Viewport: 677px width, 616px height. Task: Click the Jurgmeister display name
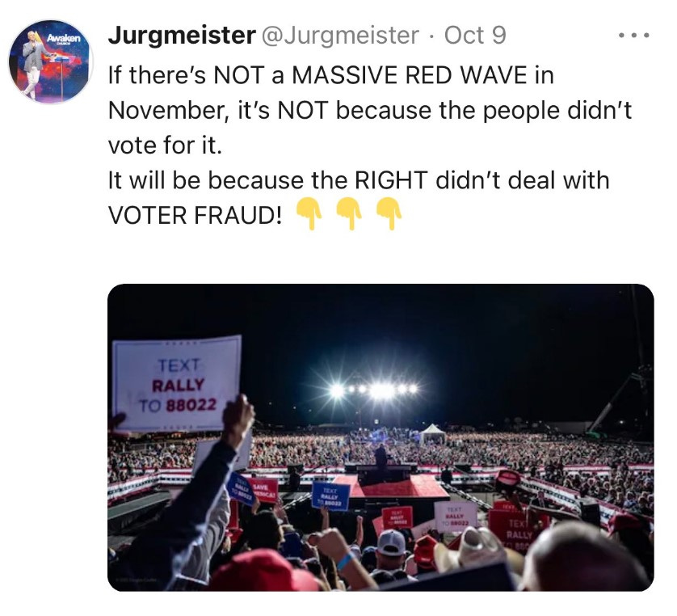click(182, 36)
